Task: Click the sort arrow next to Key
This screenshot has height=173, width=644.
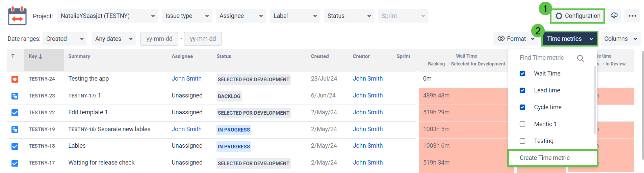Action: tap(41, 57)
